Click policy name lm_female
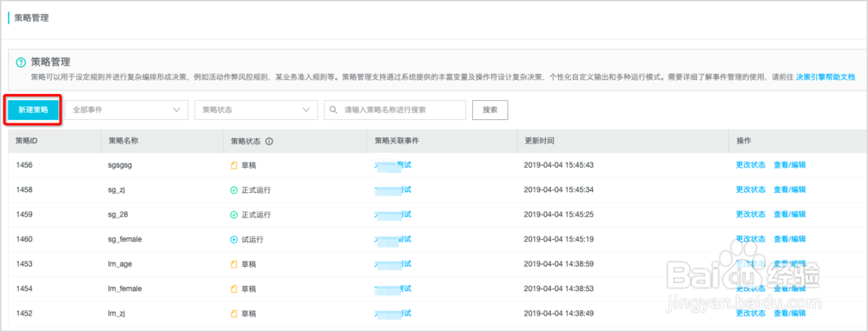Screen dimensions: 868x332 coord(125,289)
